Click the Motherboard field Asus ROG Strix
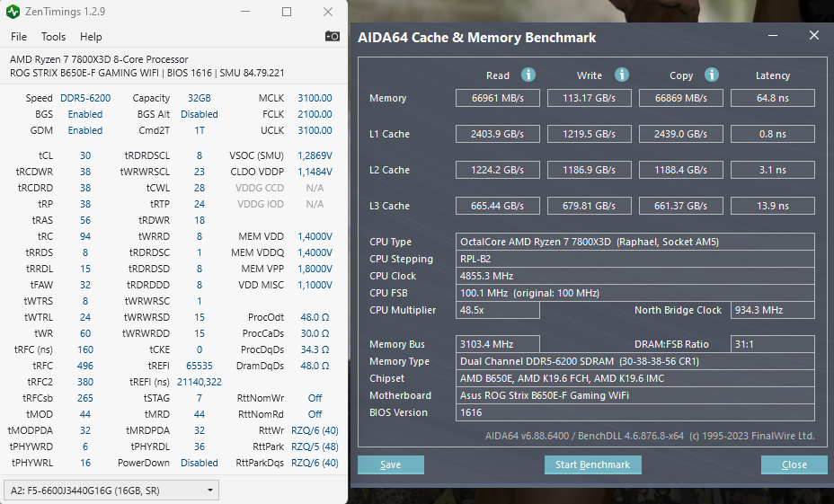Image resolution: width=834 pixels, height=504 pixels. point(635,395)
